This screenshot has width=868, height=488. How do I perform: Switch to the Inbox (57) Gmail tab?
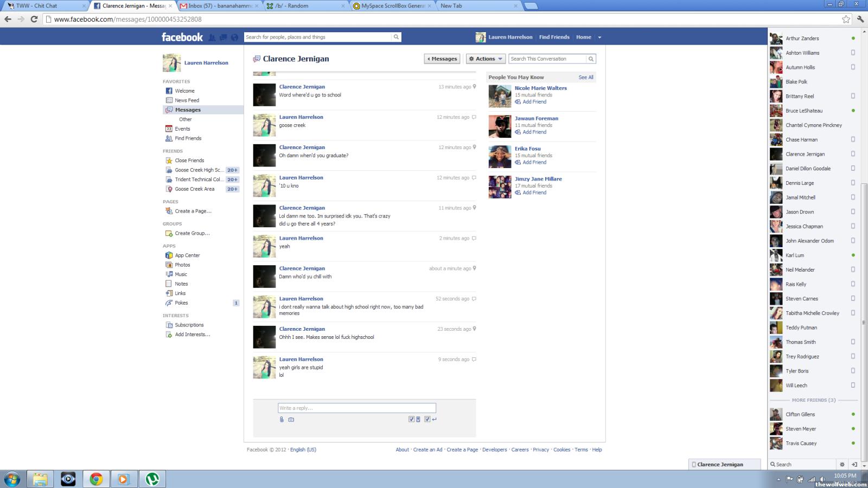(219, 6)
